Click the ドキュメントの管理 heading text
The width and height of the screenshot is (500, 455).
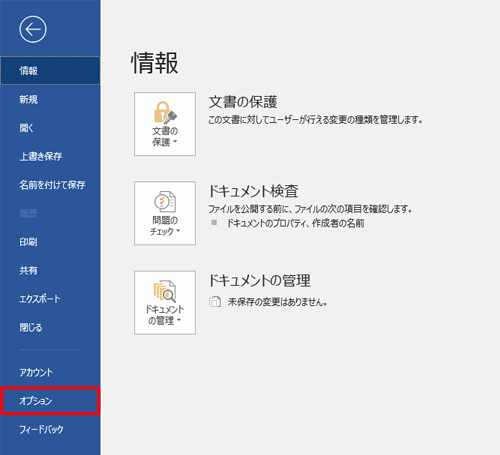point(259,280)
